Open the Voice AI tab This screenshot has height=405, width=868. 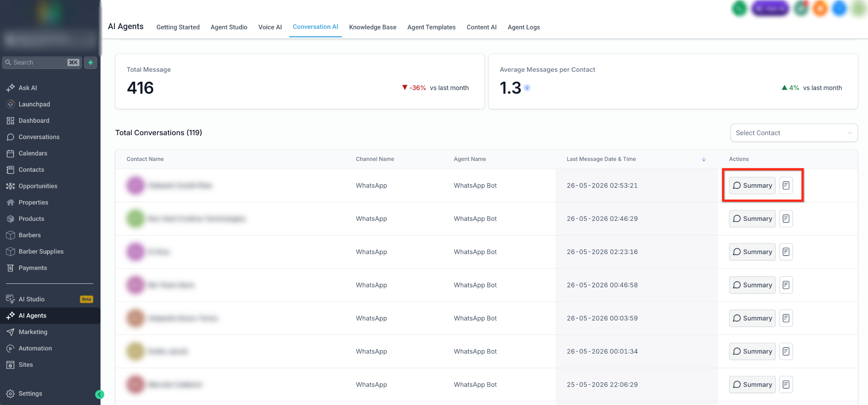coord(270,27)
